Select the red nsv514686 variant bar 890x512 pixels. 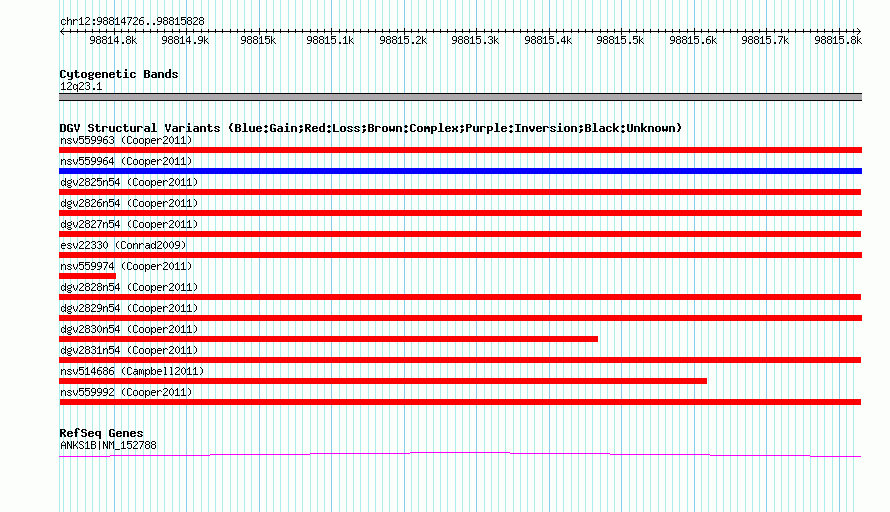[383, 381]
